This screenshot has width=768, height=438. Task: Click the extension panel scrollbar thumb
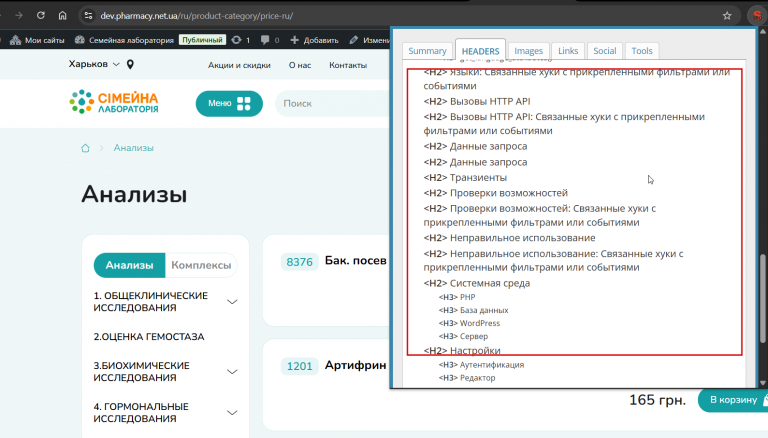[x=762, y=299]
